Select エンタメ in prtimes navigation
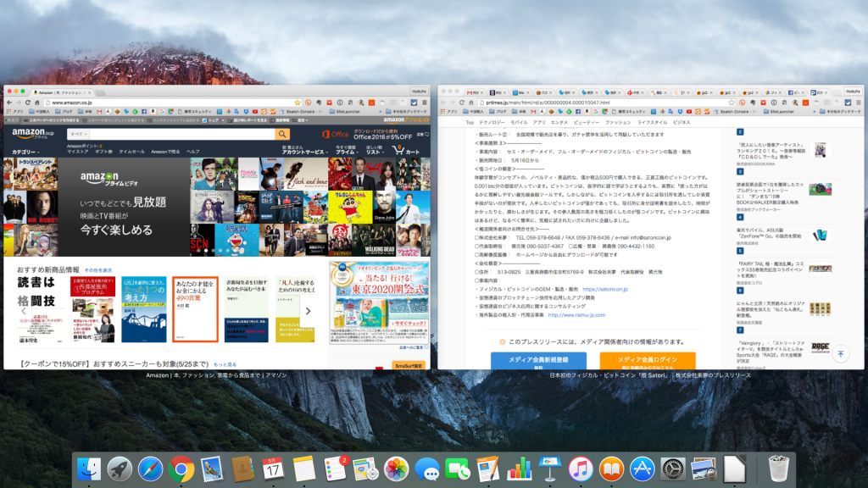 (559, 122)
